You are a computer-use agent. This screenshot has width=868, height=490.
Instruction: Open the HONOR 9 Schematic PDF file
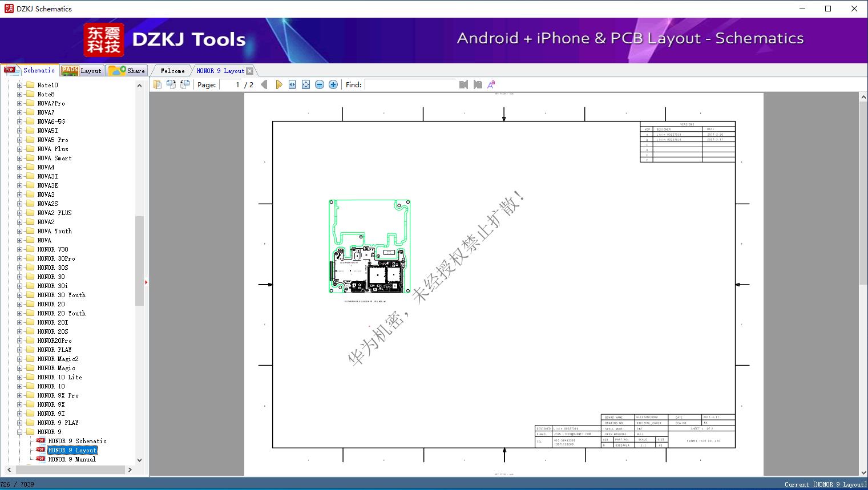point(78,441)
